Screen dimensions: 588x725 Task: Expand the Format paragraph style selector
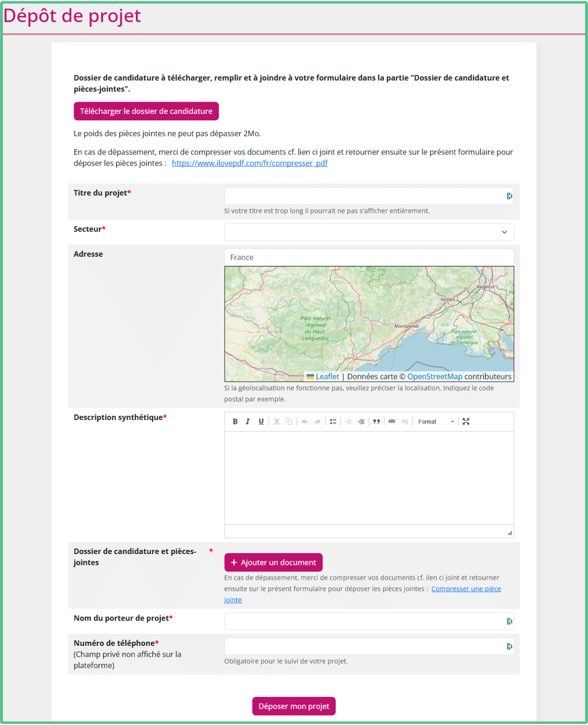click(x=452, y=422)
